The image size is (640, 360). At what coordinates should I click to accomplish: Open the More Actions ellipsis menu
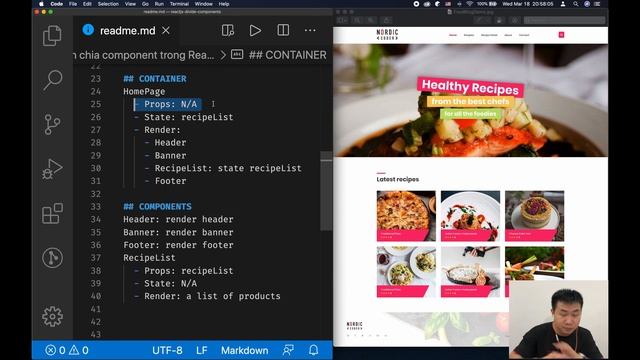[310, 30]
